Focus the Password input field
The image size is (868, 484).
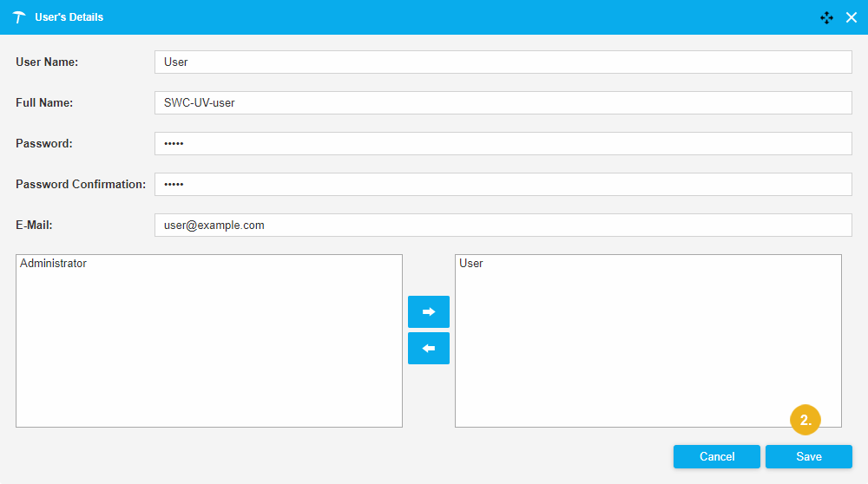click(503, 143)
